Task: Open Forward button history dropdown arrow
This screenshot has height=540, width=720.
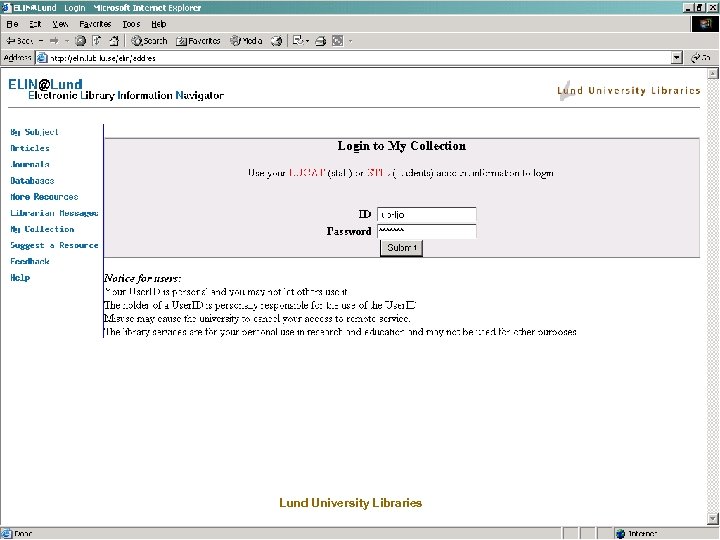Action: tap(67, 41)
